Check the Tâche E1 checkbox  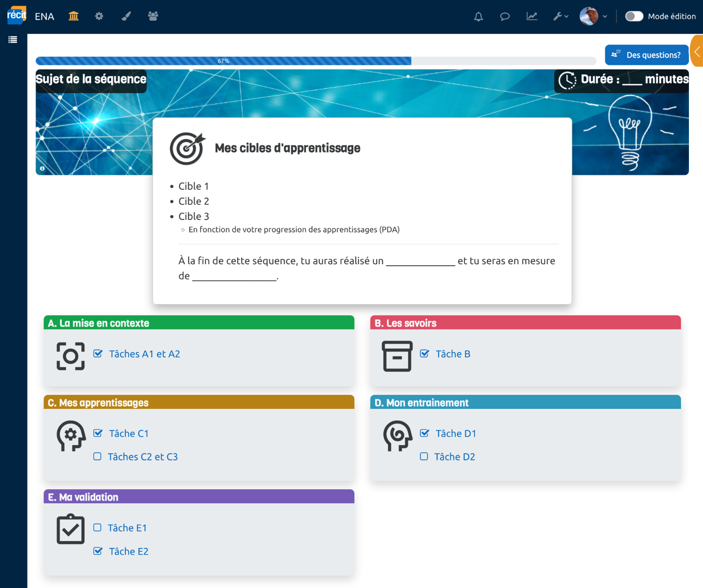point(97,528)
